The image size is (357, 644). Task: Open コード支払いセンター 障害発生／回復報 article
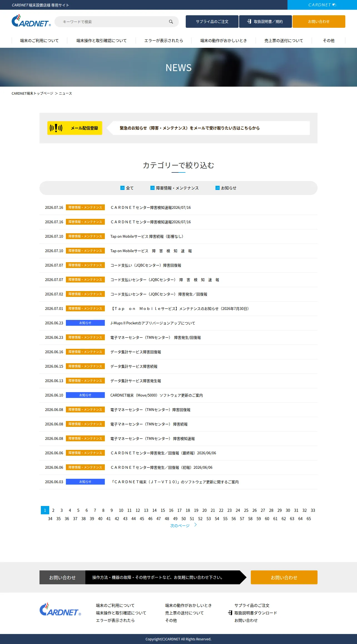click(159, 294)
